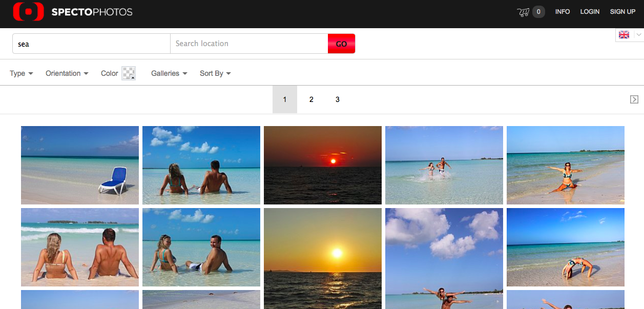This screenshot has width=644, height=309.
Task: Click the UK flag language icon
Action: pos(624,35)
